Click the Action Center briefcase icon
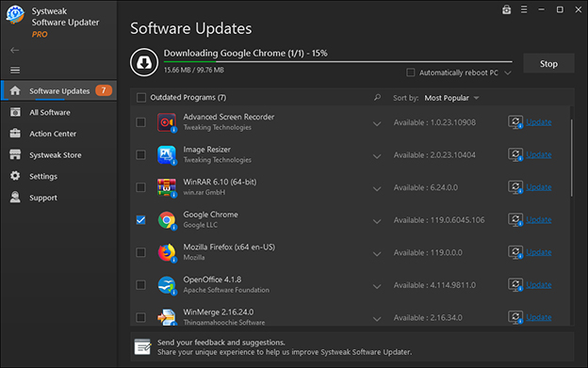588x368 pixels. click(x=15, y=134)
